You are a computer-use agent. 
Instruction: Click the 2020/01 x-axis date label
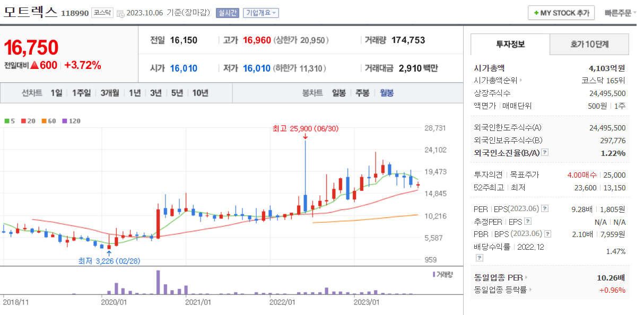tap(114, 302)
